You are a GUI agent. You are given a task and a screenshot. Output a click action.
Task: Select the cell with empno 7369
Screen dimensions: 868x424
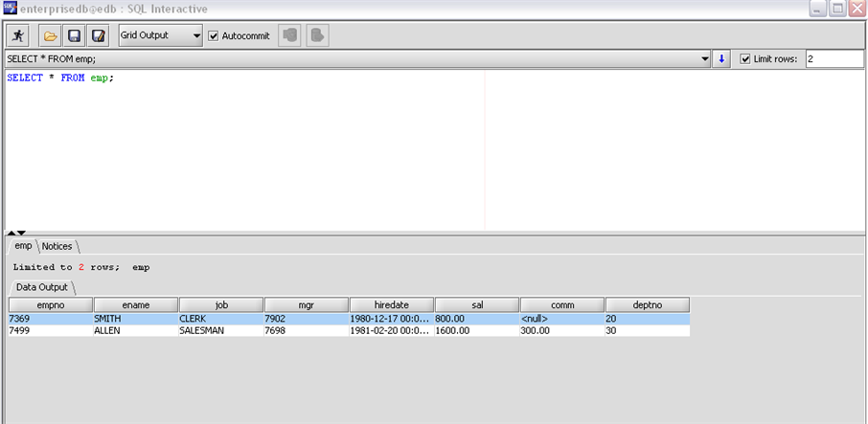pos(51,319)
